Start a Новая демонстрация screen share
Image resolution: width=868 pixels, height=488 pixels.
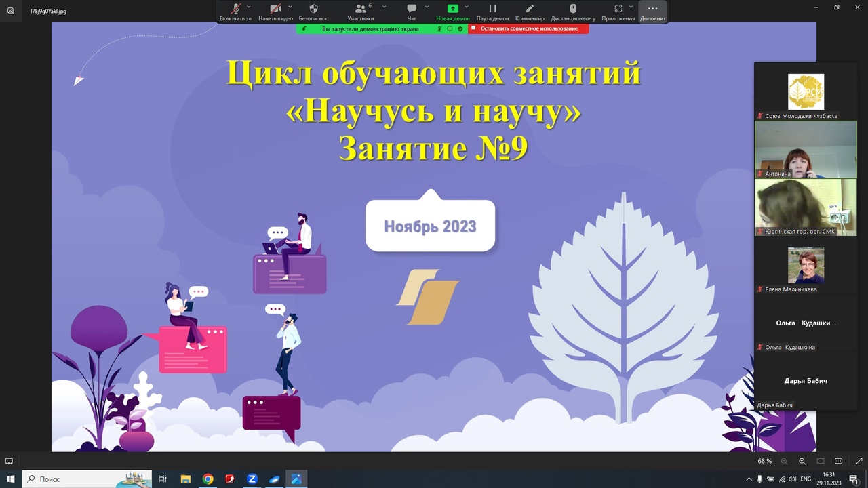coord(452,12)
